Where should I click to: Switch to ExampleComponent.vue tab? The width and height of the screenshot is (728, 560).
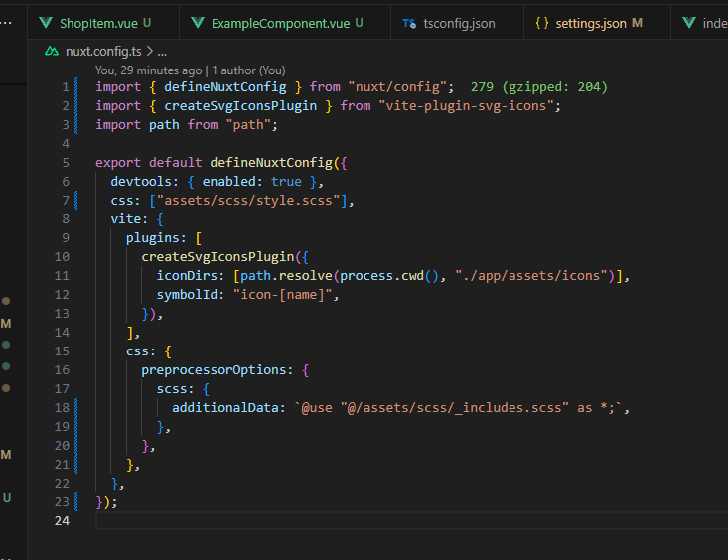285,23
